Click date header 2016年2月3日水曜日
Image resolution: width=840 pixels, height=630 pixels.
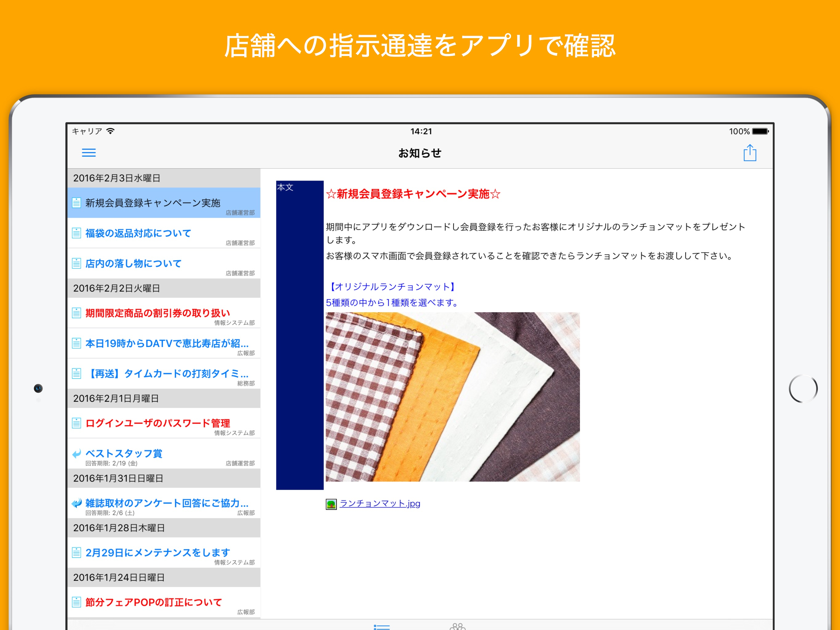[x=164, y=178]
